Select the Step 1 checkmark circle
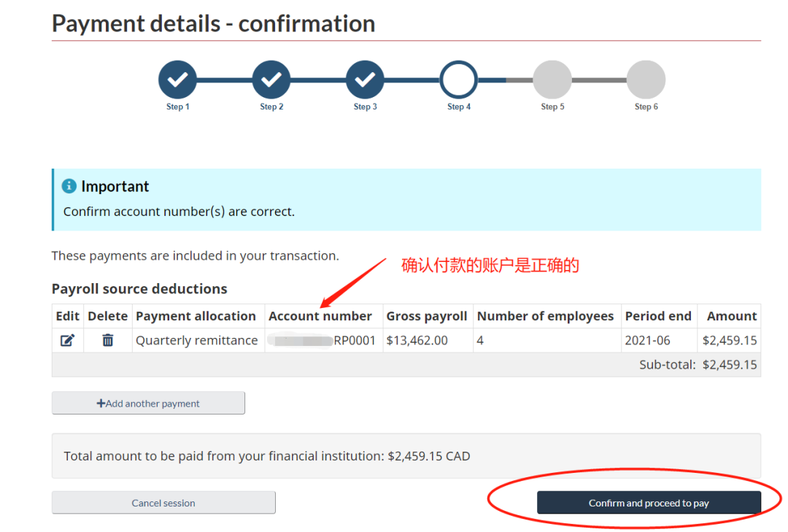The height and width of the screenshot is (532, 788). [177, 80]
